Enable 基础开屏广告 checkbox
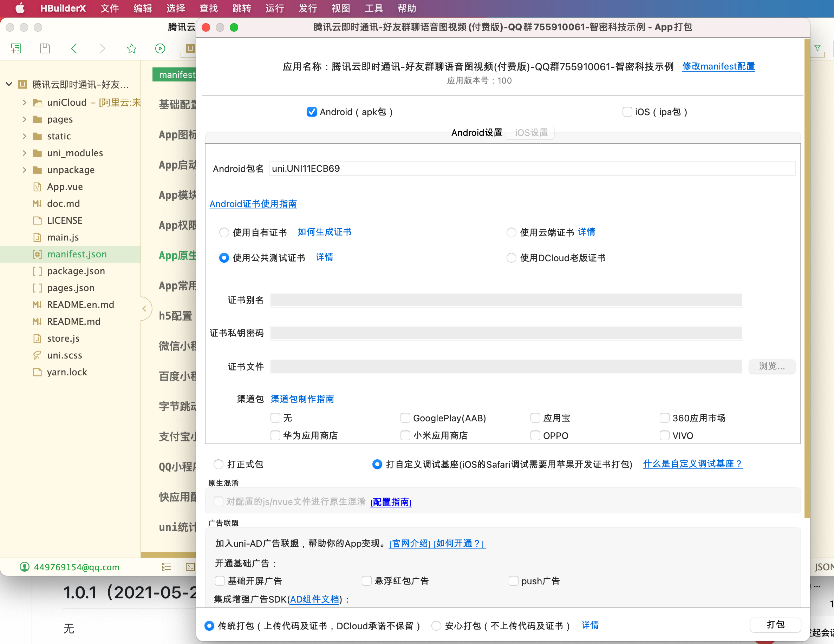The image size is (834, 644). (x=220, y=581)
